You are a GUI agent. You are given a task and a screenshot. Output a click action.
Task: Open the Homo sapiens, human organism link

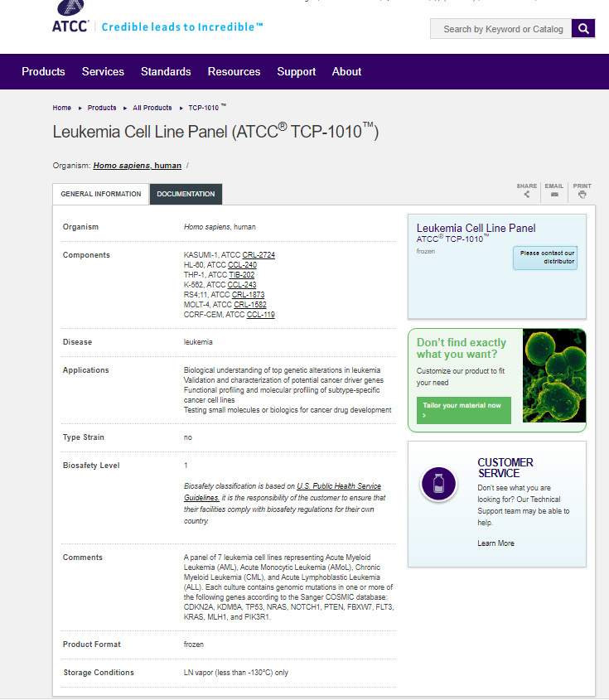pyautogui.click(x=137, y=166)
